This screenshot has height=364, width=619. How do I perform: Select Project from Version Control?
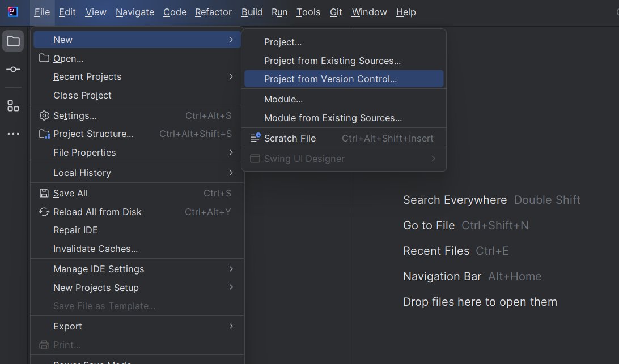(330, 79)
